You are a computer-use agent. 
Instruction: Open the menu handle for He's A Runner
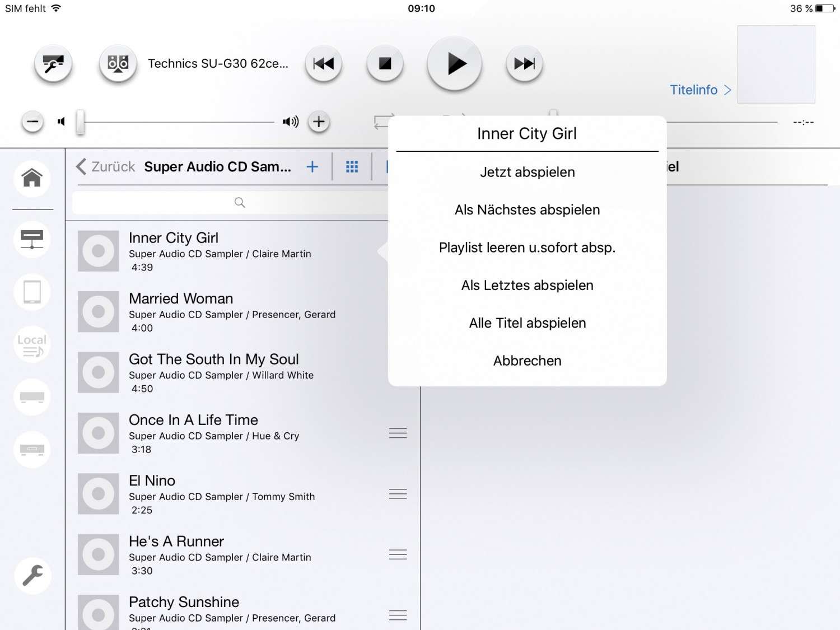[398, 555]
